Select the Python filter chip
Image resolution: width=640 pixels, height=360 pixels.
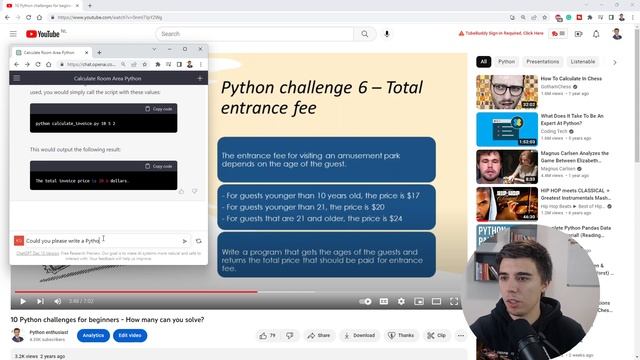point(506,62)
